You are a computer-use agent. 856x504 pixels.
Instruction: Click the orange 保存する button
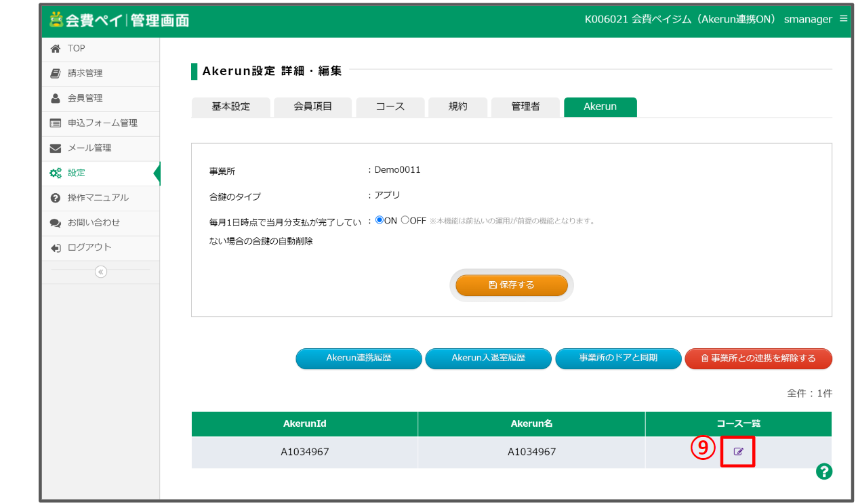[512, 285]
